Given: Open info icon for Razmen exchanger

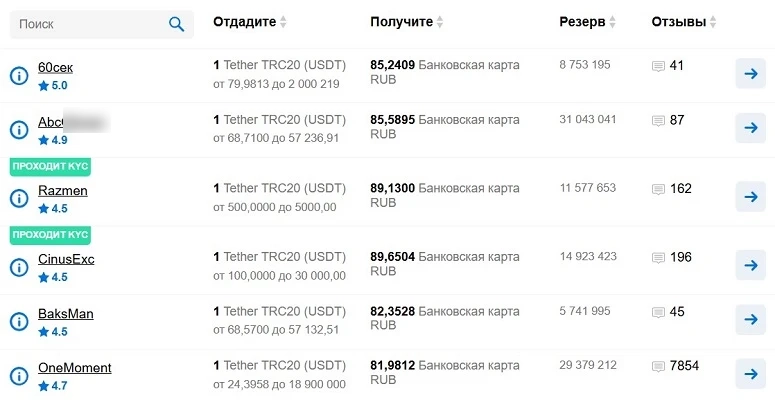Looking at the screenshot, I should click(x=19, y=198).
